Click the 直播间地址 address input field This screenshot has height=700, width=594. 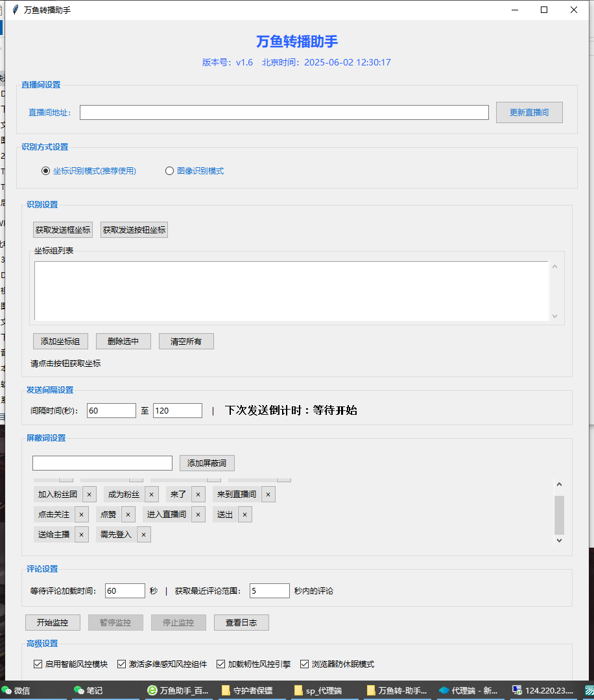283,112
